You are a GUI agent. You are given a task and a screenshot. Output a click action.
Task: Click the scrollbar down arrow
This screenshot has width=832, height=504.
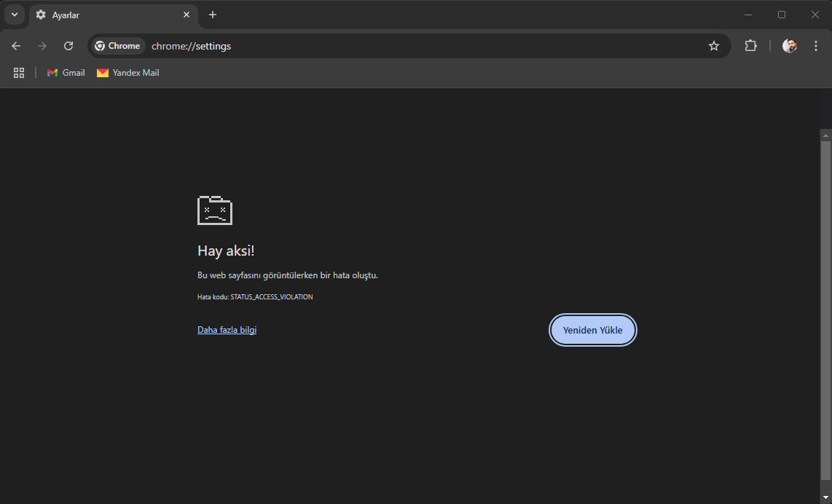point(825,497)
